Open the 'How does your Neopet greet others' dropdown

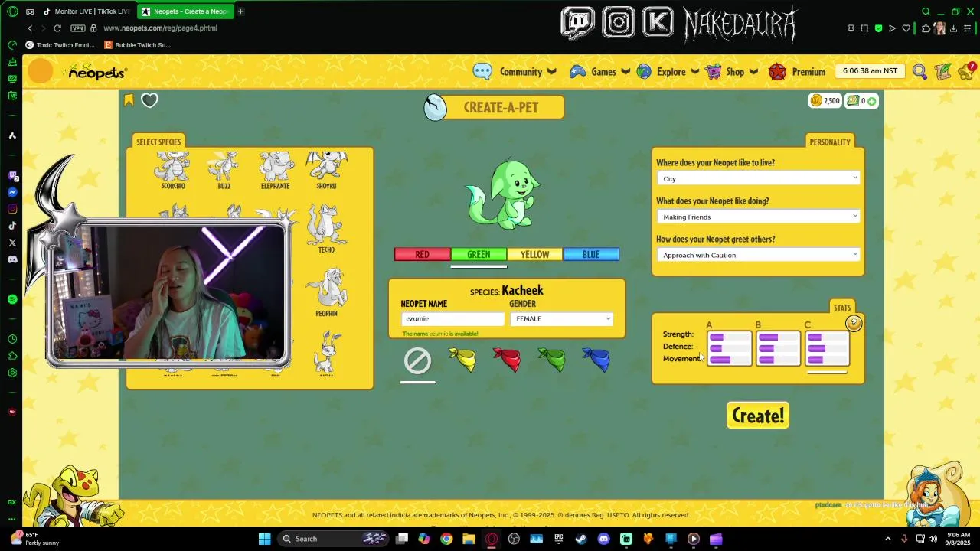758,255
